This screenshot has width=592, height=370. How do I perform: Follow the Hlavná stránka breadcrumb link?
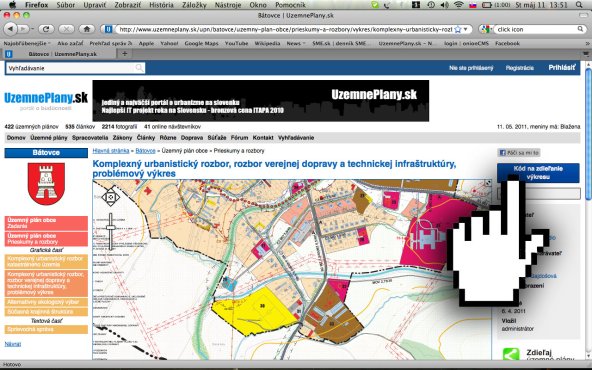click(x=111, y=151)
